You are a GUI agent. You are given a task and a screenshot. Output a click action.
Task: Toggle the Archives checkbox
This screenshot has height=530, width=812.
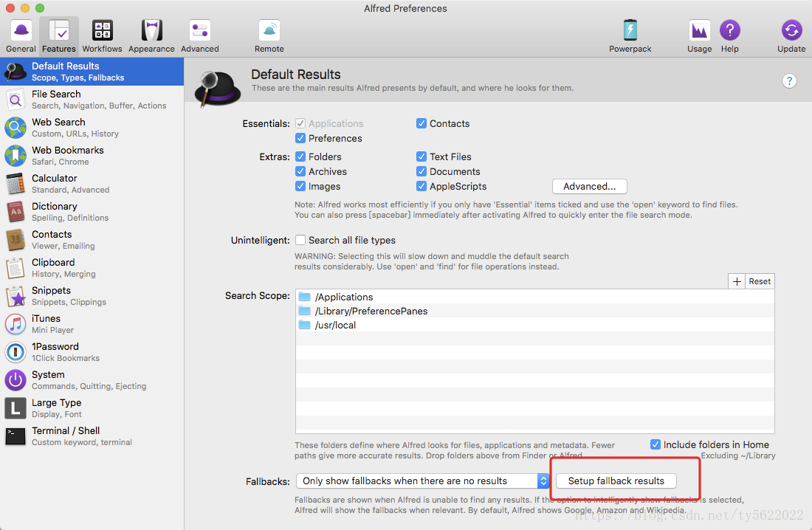(300, 171)
